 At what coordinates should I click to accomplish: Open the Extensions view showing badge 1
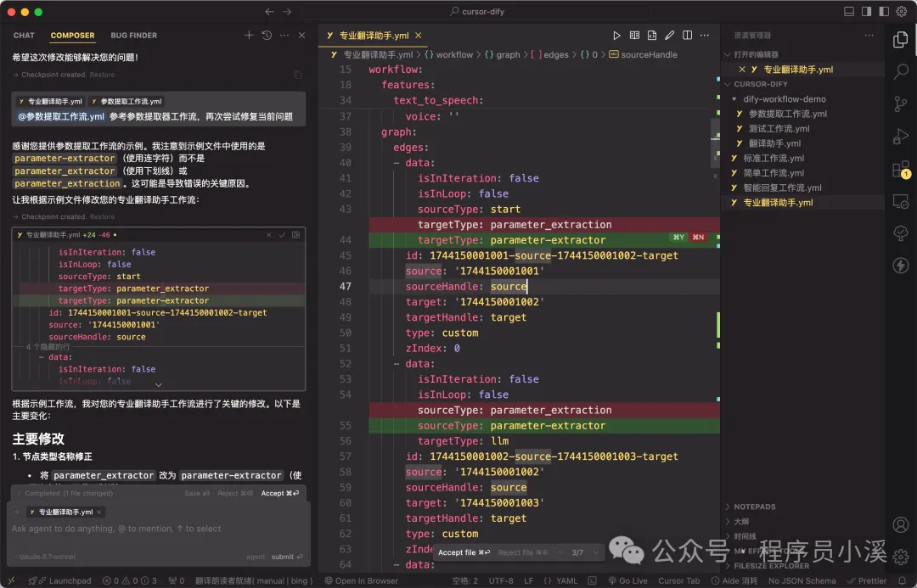pyautogui.click(x=900, y=169)
